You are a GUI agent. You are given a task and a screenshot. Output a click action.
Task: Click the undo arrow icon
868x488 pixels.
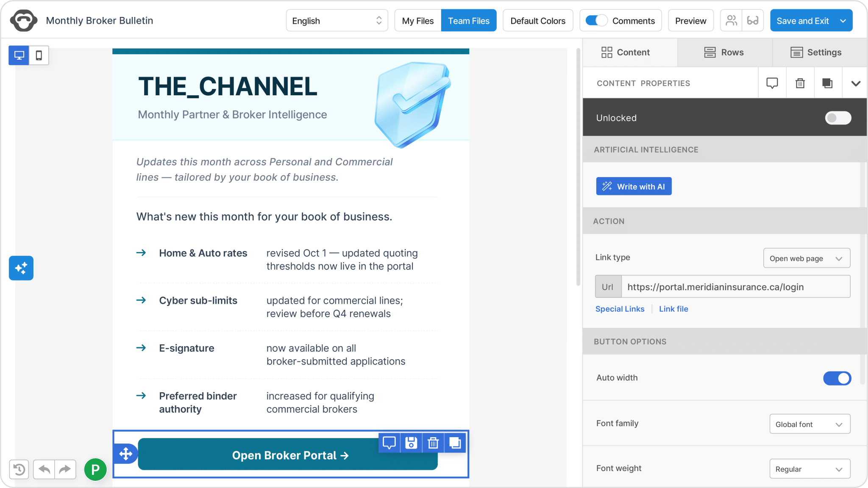coord(44,469)
